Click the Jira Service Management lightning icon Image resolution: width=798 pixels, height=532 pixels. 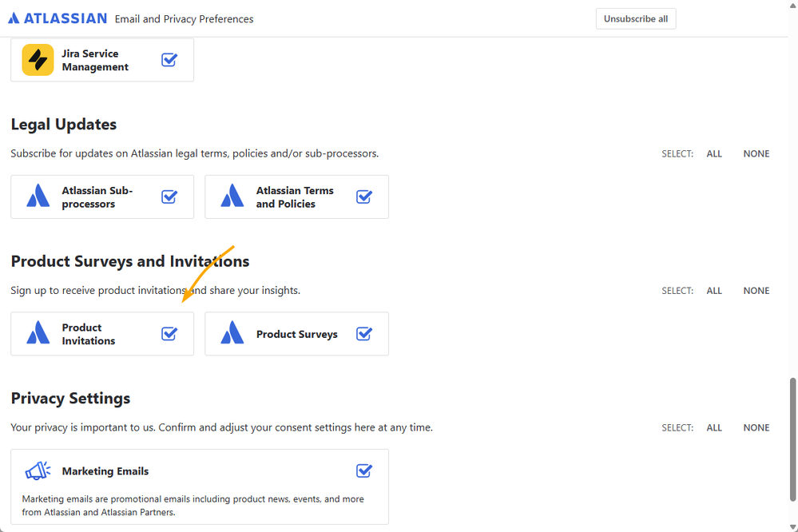click(38, 60)
